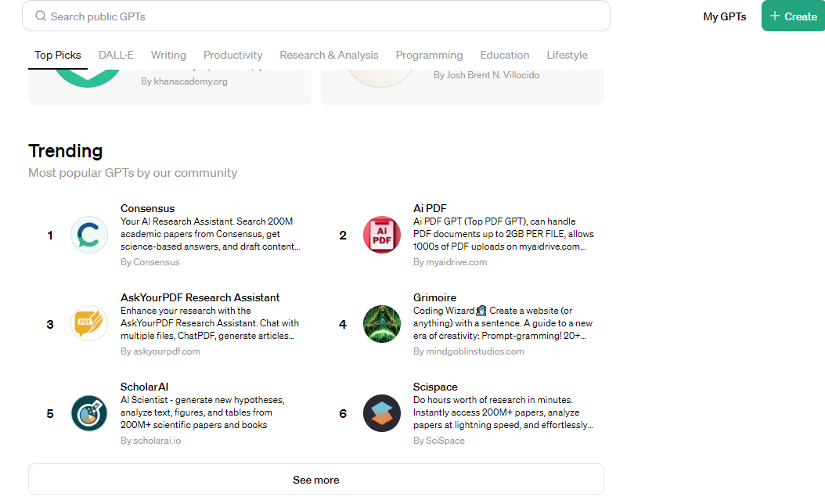The width and height of the screenshot is (825, 504).
Task: Click 'Most popular GPTs by our community' subtitle
Action: [132, 173]
